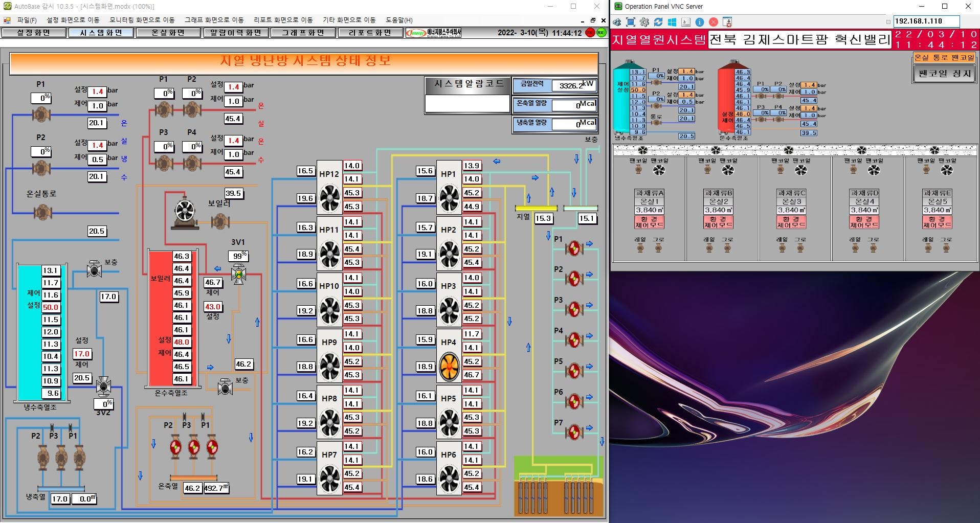Click the green RX status indicator
The height and width of the screenshot is (523, 980).
pyautogui.click(x=600, y=32)
